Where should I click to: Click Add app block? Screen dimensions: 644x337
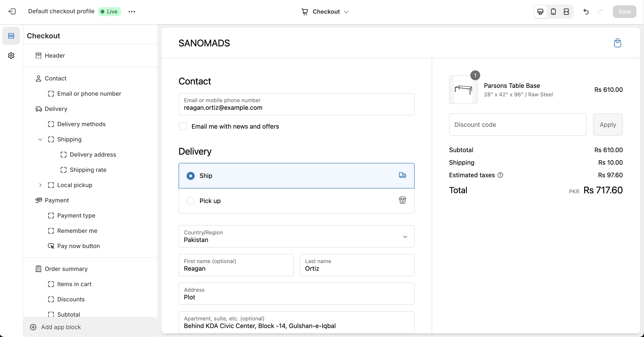[90, 327]
